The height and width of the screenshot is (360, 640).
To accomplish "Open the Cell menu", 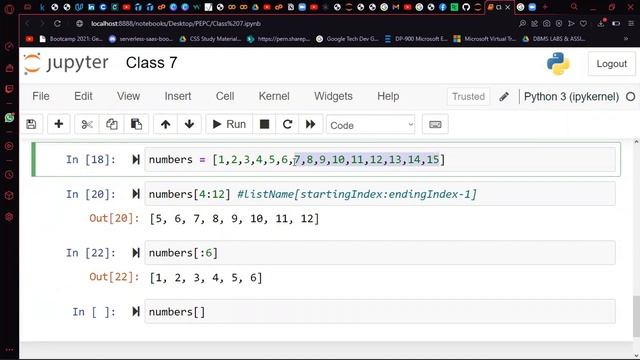I will pyautogui.click(x=225, y=96).
